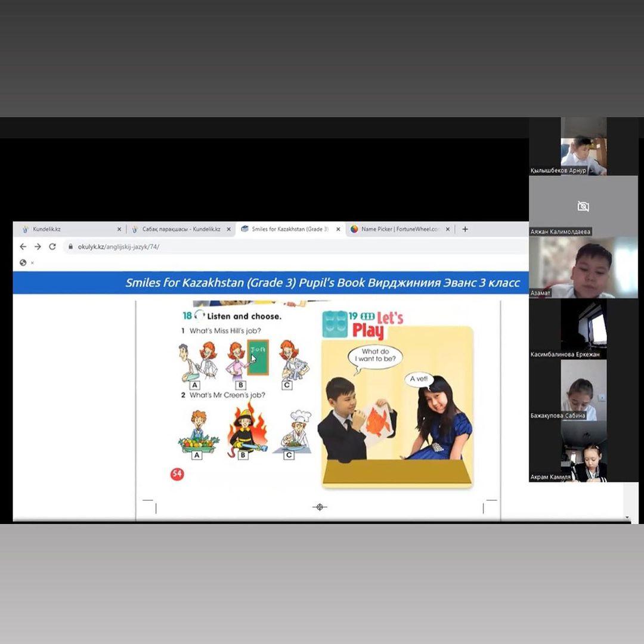Click the padlock icon in the address bar
The width and height of the screenshot is (644, 644).
(x=70, y=246)
